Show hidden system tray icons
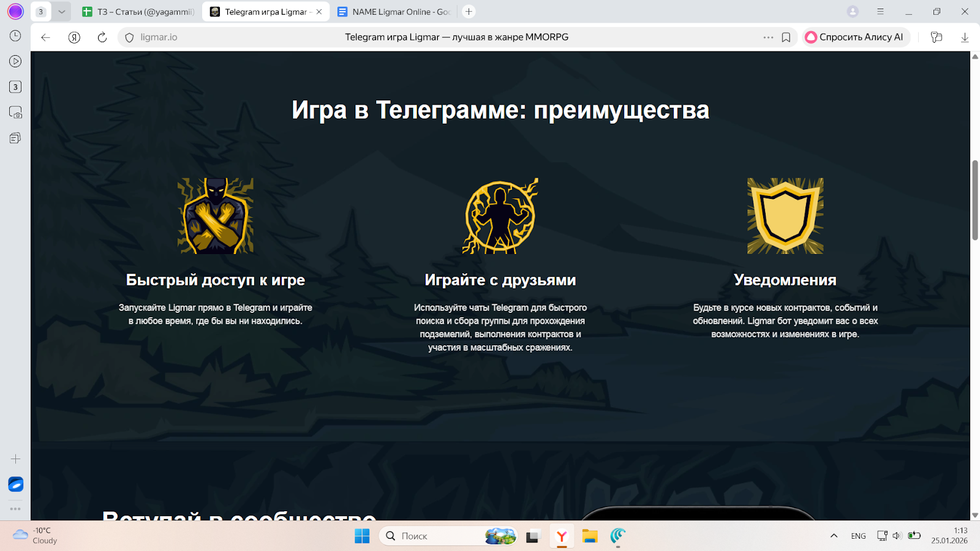Screen dimensions: 980x551 pyautogui.click(x=834, y=536)
